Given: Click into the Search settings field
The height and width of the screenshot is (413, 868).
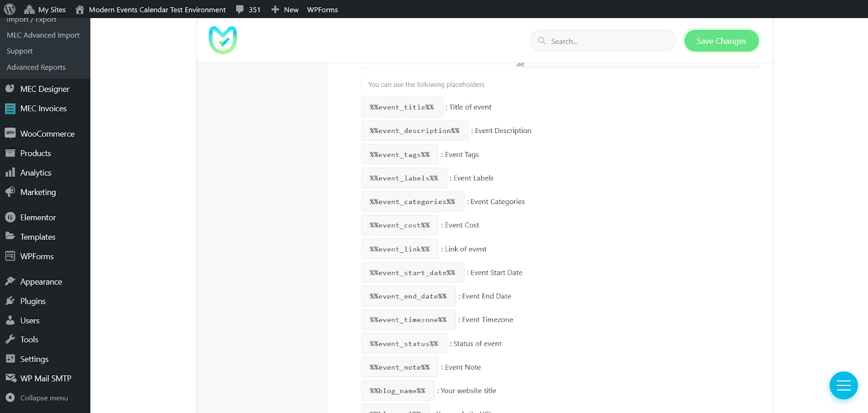Looking at the screenshot, I should [x=603, y=41].
